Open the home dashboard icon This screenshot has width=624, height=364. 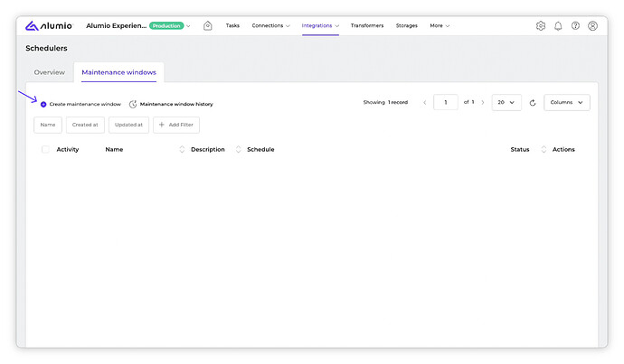point(207,26)
